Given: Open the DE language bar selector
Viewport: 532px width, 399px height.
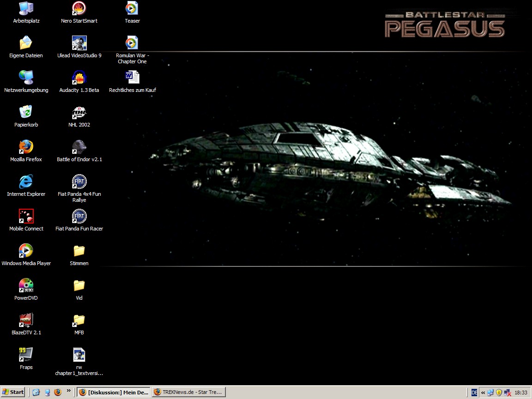Looking at the screenshot, I should click(474, 393).
